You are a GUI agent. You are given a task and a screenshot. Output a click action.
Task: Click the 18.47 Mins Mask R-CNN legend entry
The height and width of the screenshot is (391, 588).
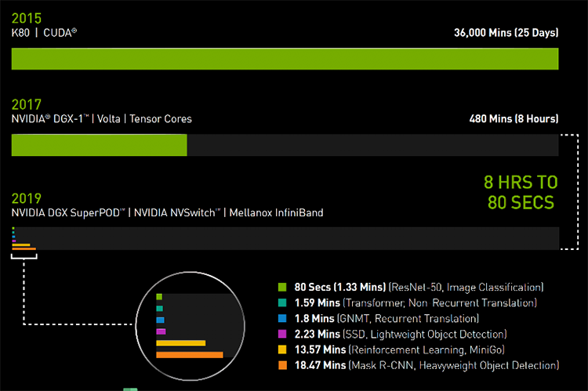(x=426, y=365)
